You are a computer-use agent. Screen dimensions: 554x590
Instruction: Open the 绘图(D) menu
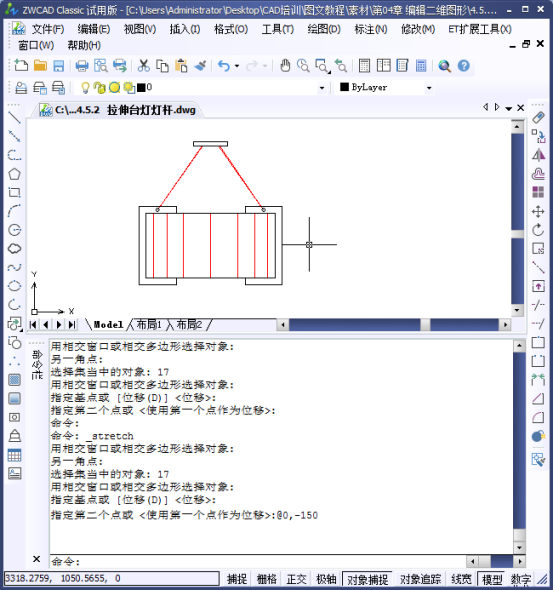tap(324, 29)
